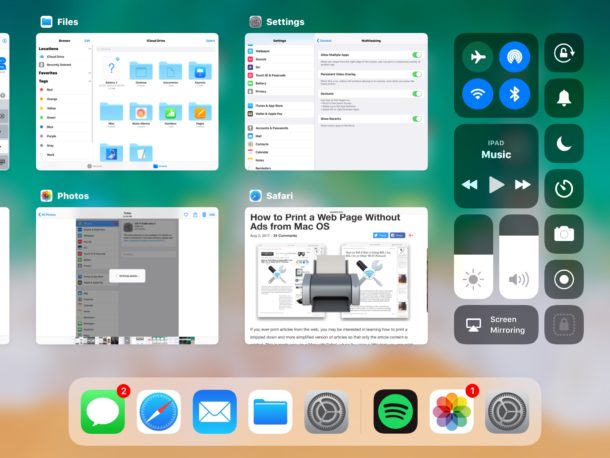Tap the dock Settings icon beside Files
The height and width of the screenshot is (458, 610).
[326, 411]
